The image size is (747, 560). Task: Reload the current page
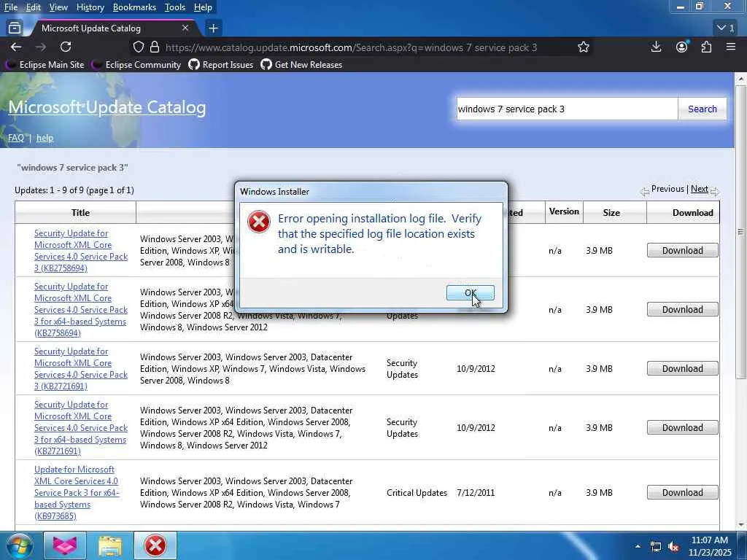tap(66, 47)
